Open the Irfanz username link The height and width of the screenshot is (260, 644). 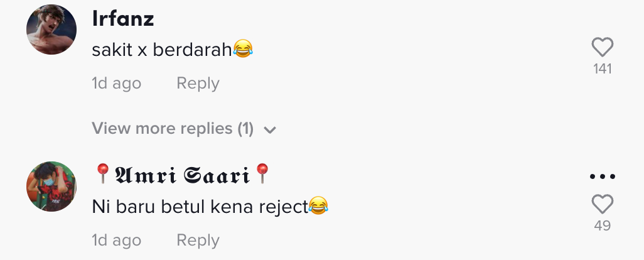click(123, 19)
